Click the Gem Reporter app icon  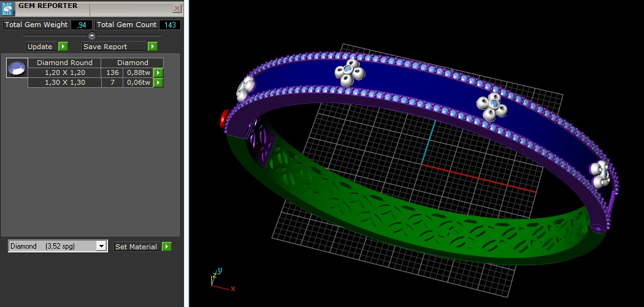(8, 9)
